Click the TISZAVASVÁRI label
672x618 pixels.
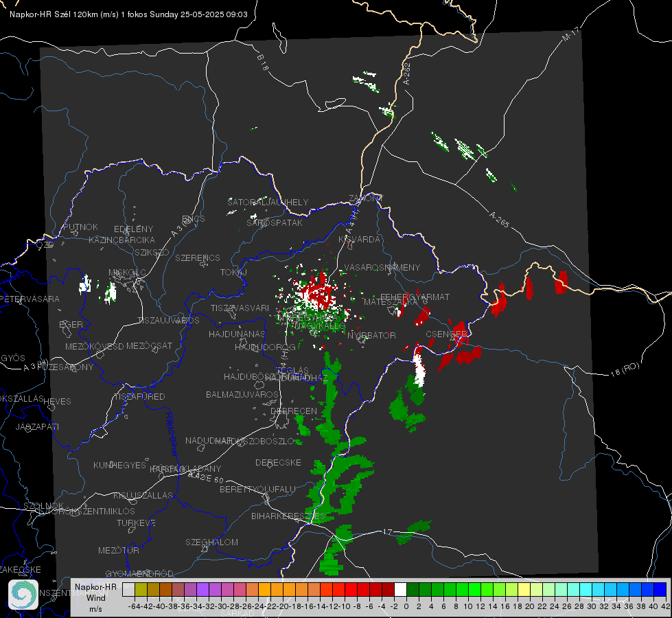point(240,308)
